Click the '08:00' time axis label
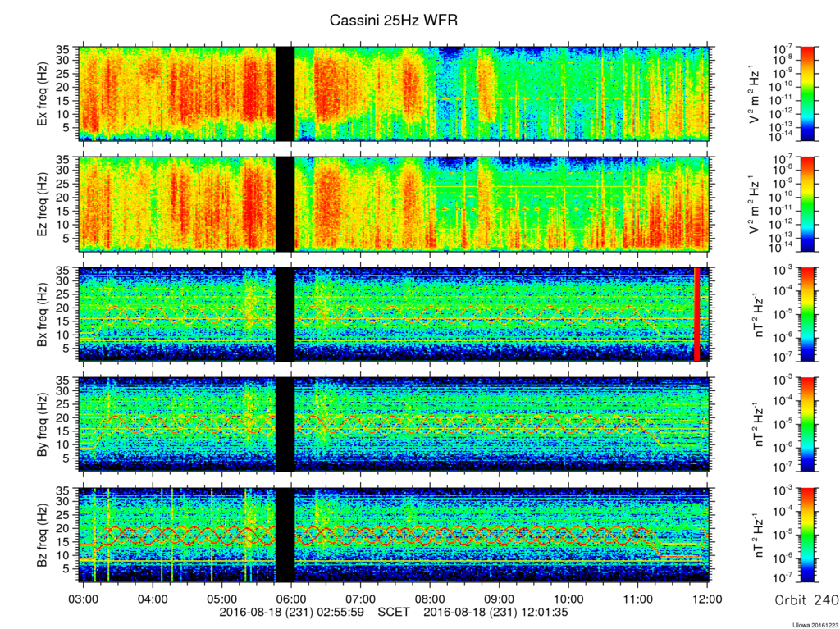 tap(430, 597)
